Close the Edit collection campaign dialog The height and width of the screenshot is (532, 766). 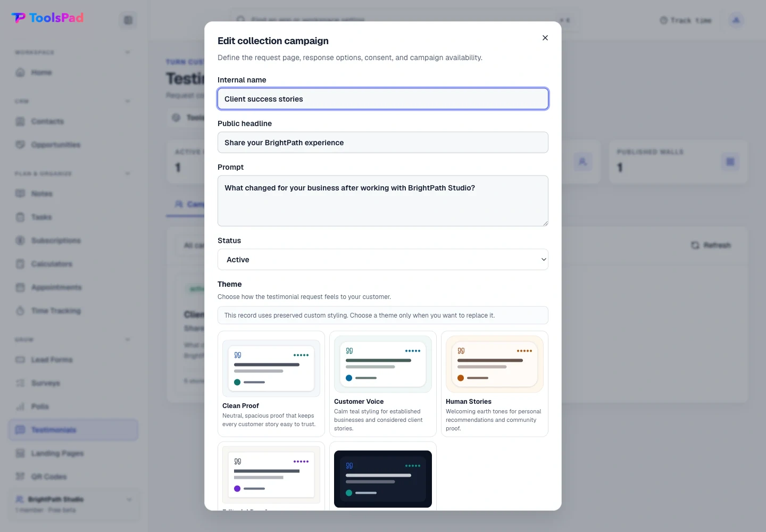tap(545, 38)
